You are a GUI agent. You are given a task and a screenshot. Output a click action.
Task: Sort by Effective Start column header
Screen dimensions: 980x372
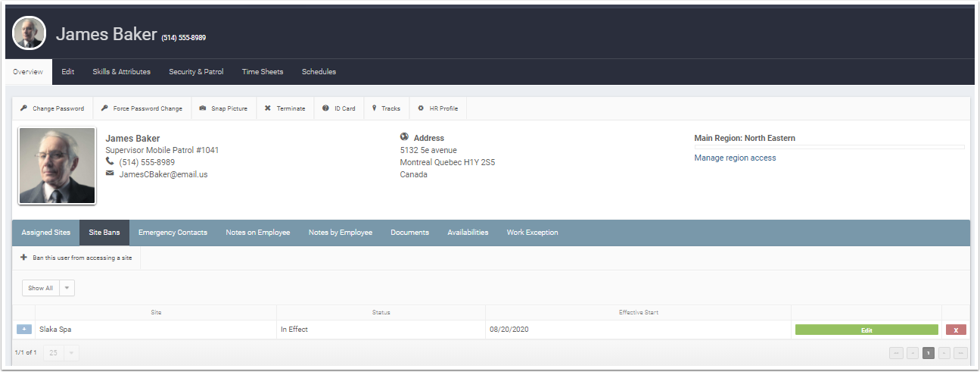[638, 312]
